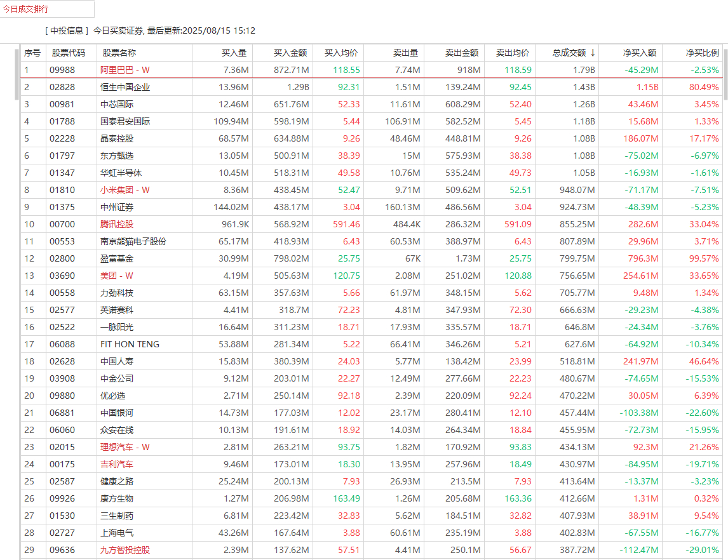Sort by 总成交额 column header
Image resolution: width=728 pixels, height=560 pixels.
(x=569, y=53)
